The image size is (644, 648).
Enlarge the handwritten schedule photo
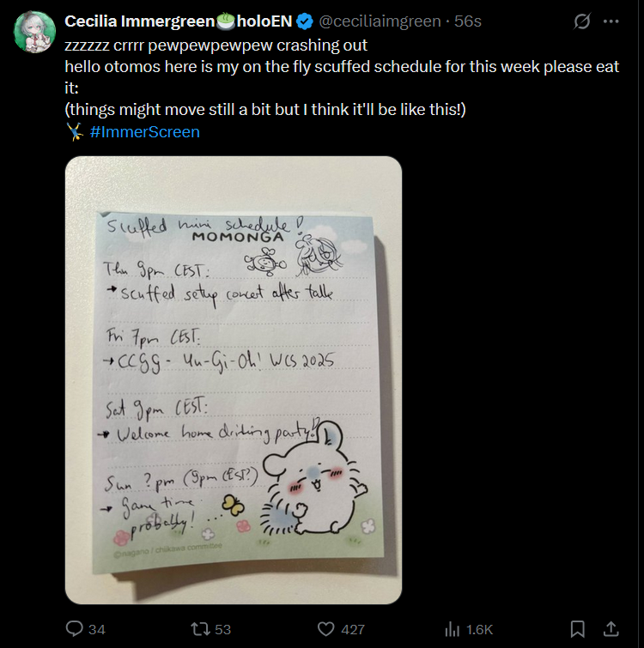233,379
